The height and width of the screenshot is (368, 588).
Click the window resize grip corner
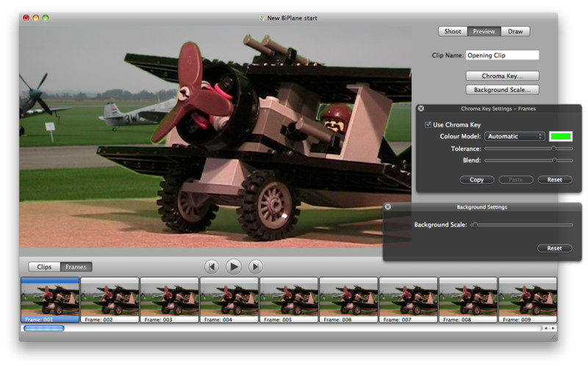554,338
